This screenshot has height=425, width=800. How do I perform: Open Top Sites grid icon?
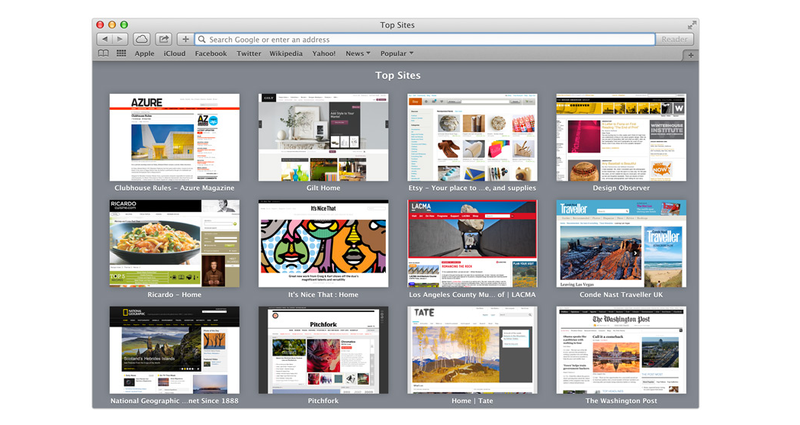coord(121,53)
